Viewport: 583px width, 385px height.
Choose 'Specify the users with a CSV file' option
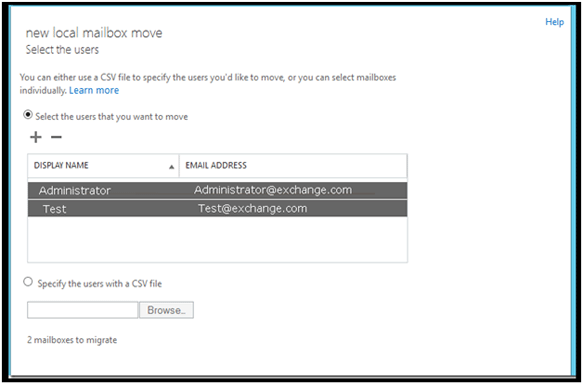tap(28, 282)
